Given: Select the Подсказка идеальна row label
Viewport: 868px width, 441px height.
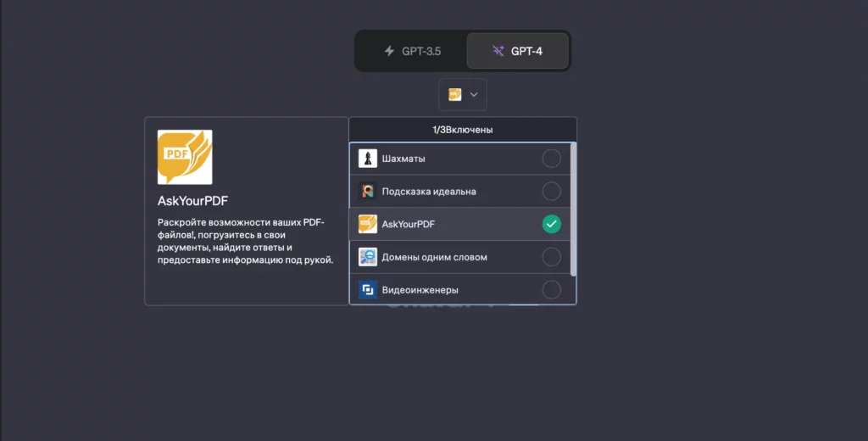Looking at the screenshot, I should click(429, 191).
